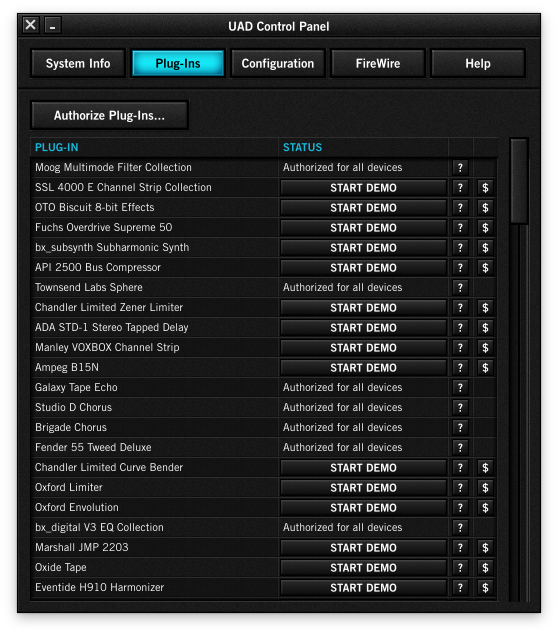This screenshot has height=634, width=558.
Task: Select the Townsend Labs Sphere row name
Action: point(89,287)
